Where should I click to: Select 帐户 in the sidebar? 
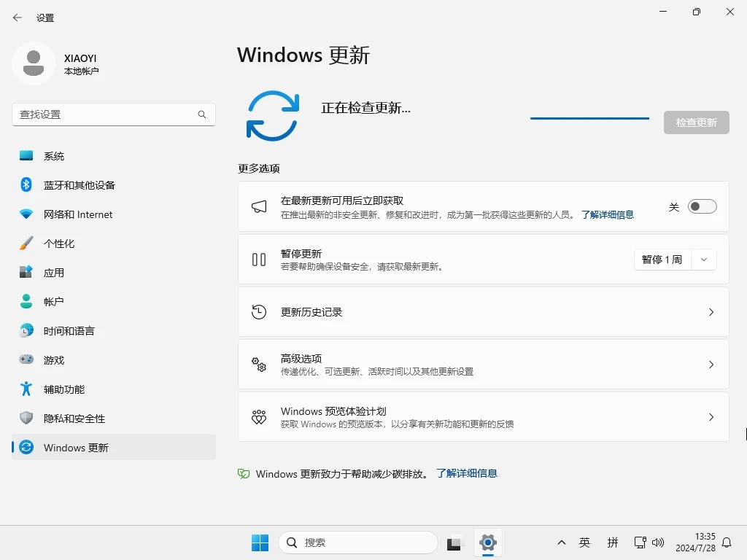(114, 301)
